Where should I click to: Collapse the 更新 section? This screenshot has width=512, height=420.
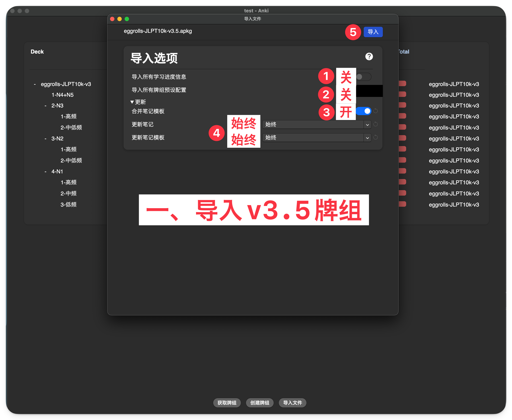tap(132, 102)
